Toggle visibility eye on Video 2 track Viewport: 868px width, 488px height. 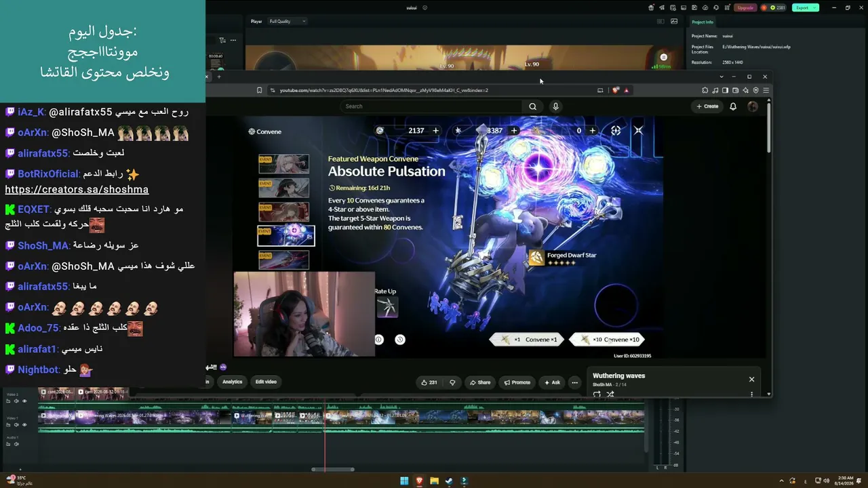(24, 401)
